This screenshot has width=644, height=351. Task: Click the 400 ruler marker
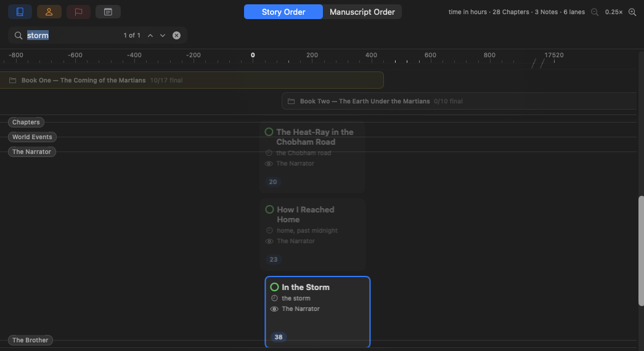[371, 55]
